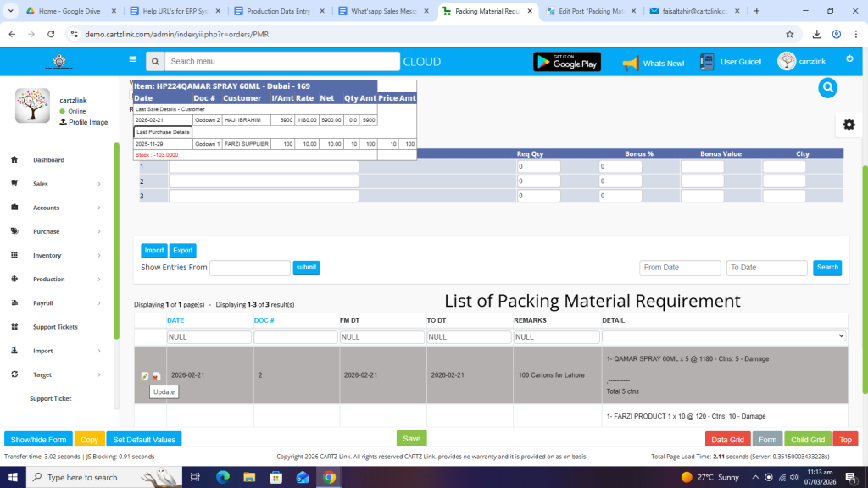Click the hamburger menu toggle icon

(132, 60)
